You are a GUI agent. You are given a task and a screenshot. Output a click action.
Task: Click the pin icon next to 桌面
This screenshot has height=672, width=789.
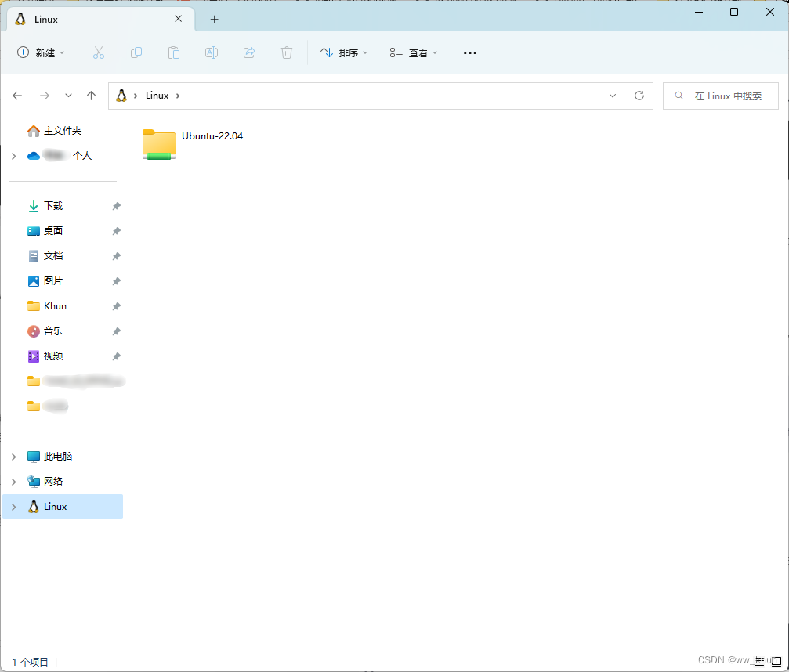(x=116, y=231)
